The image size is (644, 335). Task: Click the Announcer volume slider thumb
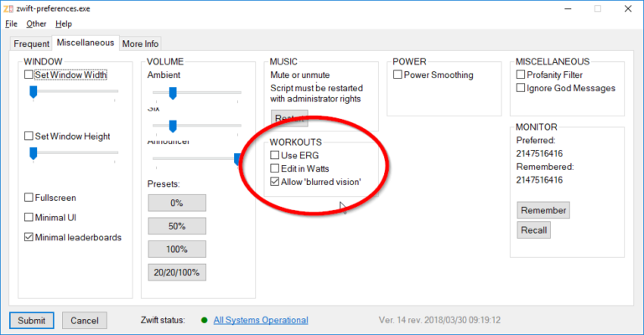[x=238, y=159]
